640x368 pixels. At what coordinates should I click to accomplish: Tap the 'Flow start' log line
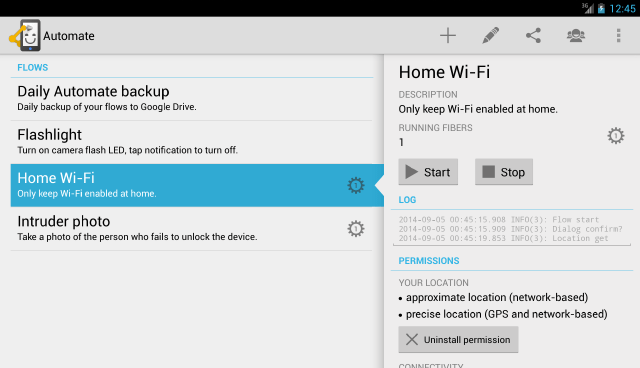(x=499, y=219)
